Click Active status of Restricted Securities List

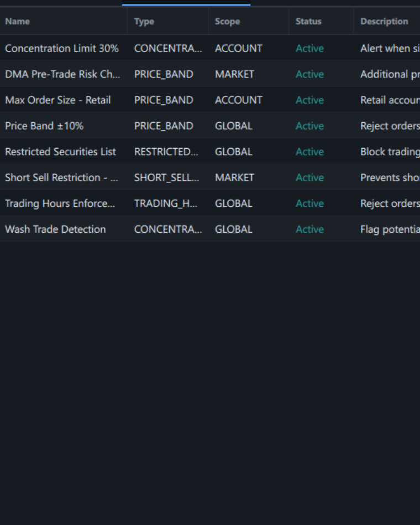(x=310, y=151)
